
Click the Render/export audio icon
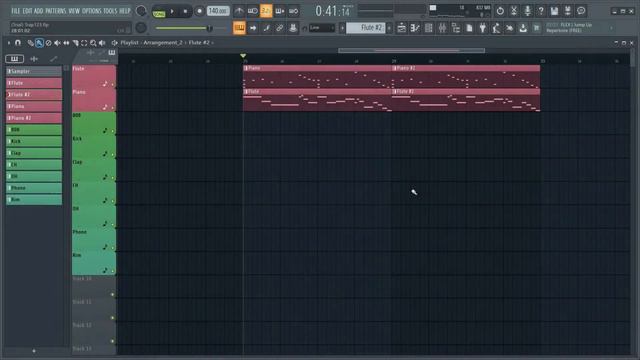568,11
